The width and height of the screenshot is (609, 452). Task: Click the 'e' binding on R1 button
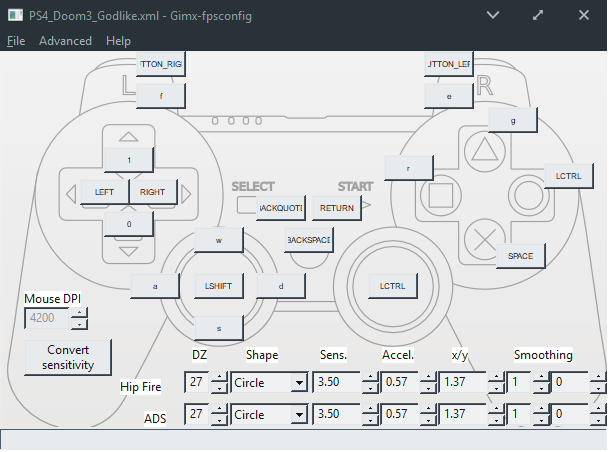point(448,96)
